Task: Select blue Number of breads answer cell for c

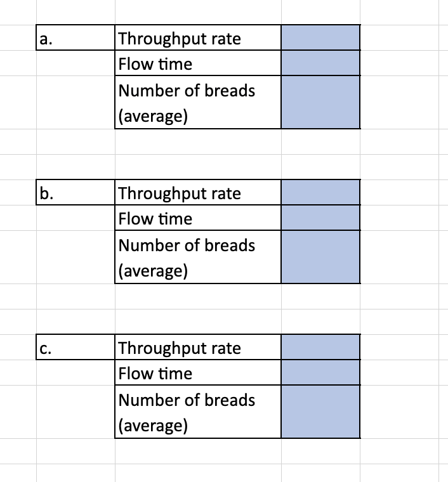Action: point(320,412)
